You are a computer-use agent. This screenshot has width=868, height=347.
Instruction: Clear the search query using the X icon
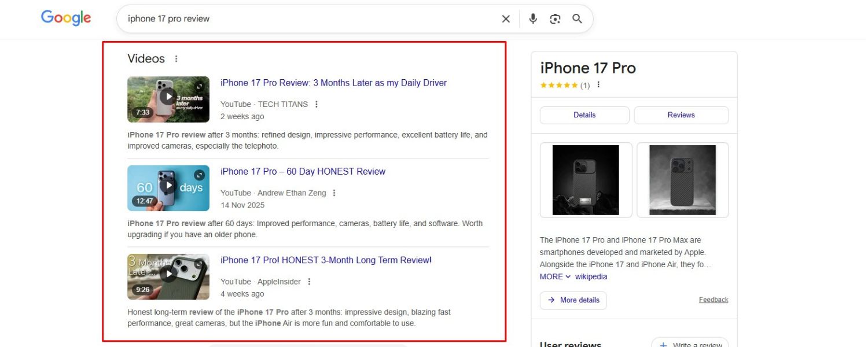pyautogui.click(x=505, y=19)
